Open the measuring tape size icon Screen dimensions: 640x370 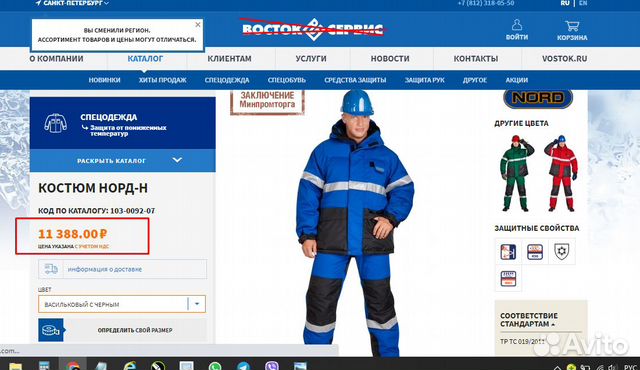click(x=51, y=330)
